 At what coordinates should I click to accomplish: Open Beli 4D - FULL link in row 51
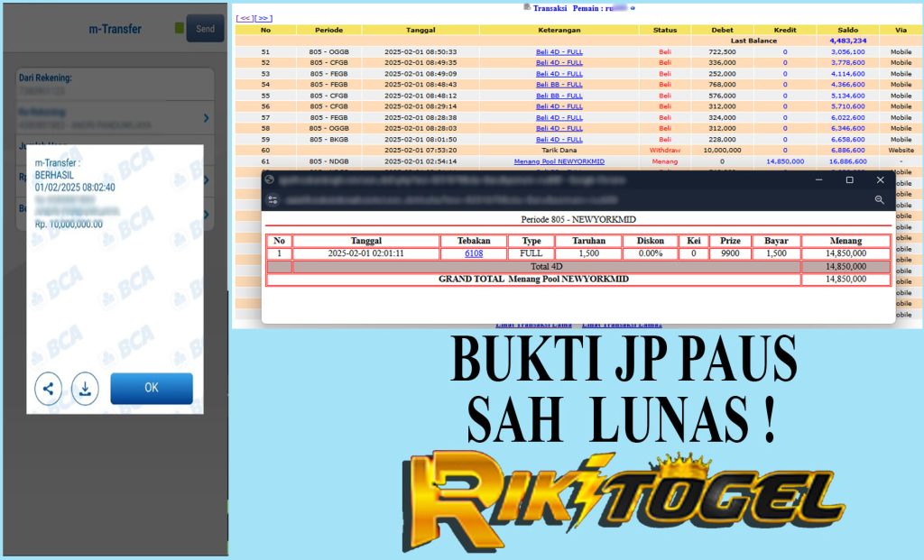point(559,51)
